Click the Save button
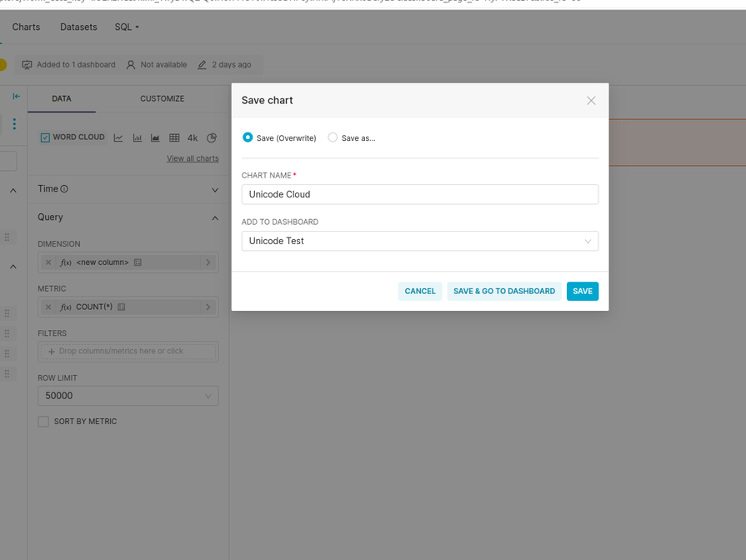Image resolution: width=746 pixels, height=560 pixels. point(583,291)
